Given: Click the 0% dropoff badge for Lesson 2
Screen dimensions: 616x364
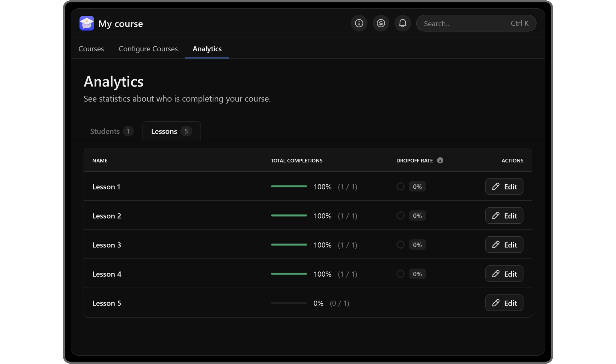Looking at the screenshot, I should click(x=417, y=216).
